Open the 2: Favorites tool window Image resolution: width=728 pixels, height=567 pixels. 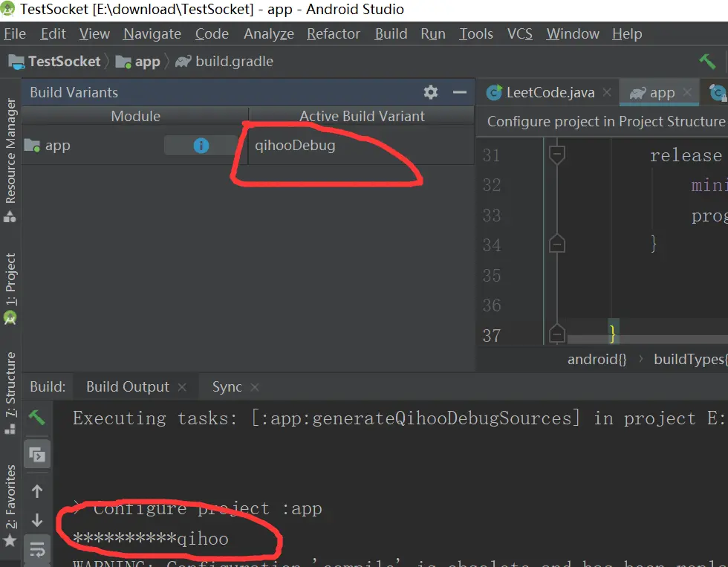click(x=10, y=505)
